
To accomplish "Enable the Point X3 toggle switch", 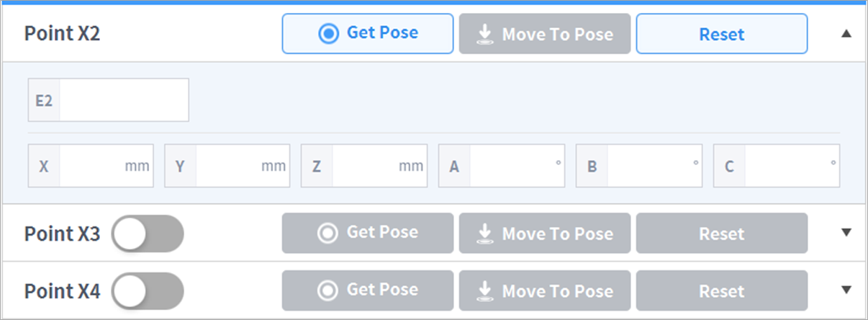I will pos(148,234).
